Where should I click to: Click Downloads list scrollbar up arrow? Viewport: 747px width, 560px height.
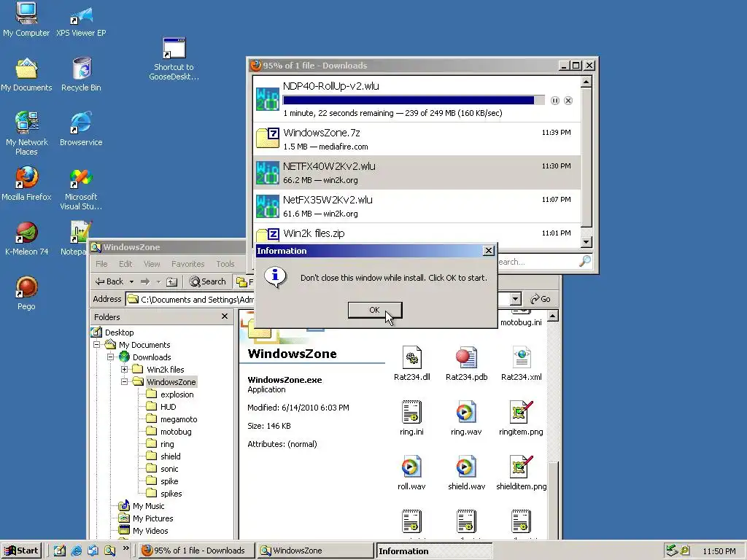tap(587, 82)
